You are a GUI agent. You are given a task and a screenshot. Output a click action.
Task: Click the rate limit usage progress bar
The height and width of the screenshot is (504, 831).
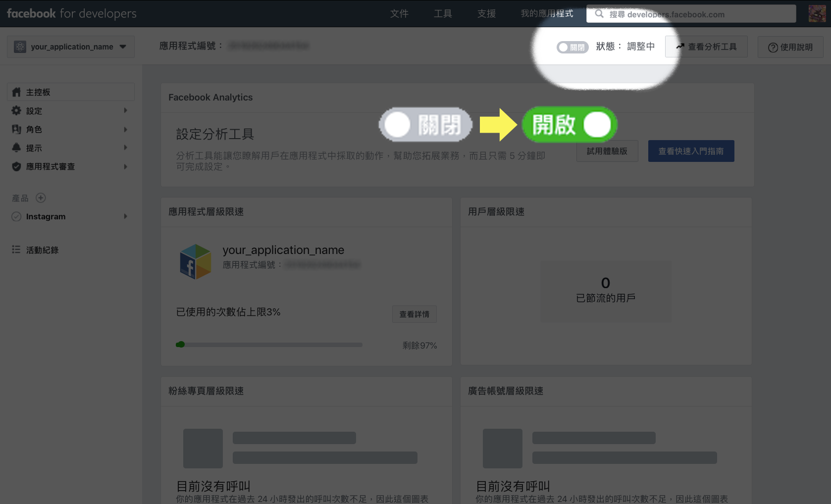[x=269, y=345]
